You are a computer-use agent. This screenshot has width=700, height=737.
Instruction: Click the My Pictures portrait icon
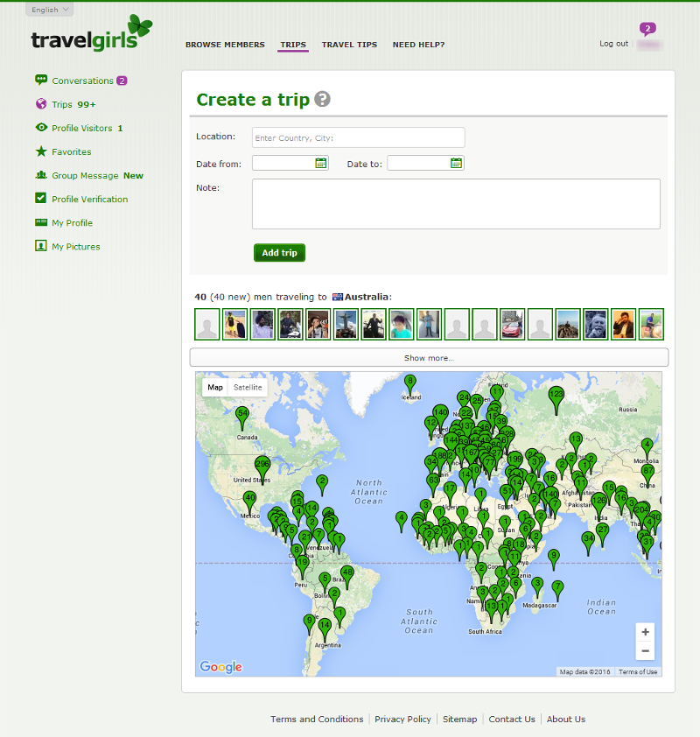coord(41,245)
